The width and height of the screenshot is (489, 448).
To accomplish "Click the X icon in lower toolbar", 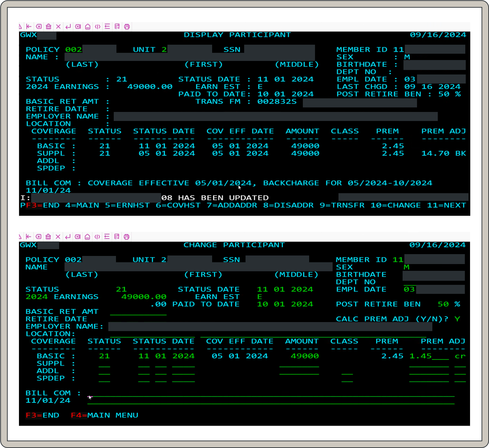I will [58, 237].
